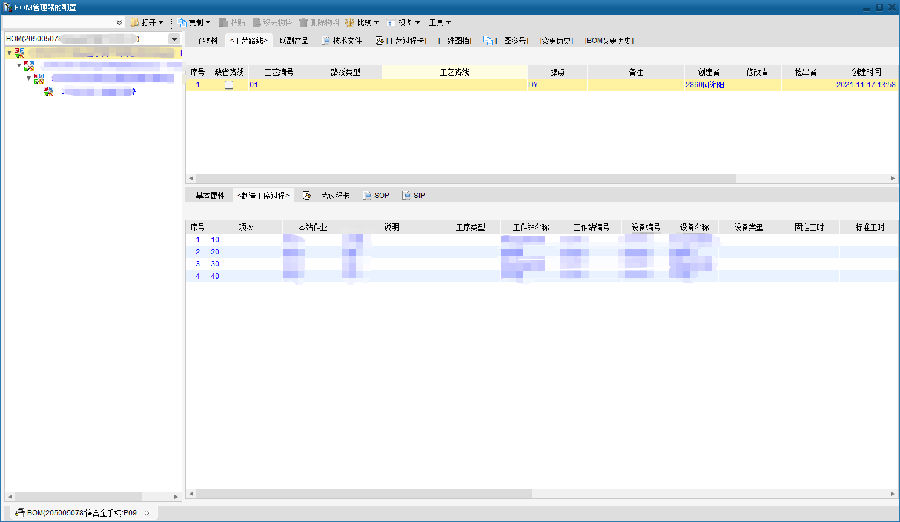The image size is (900, 522).
Task: Click the tree panel scroll-right arrow
Action: click(176, 496)
